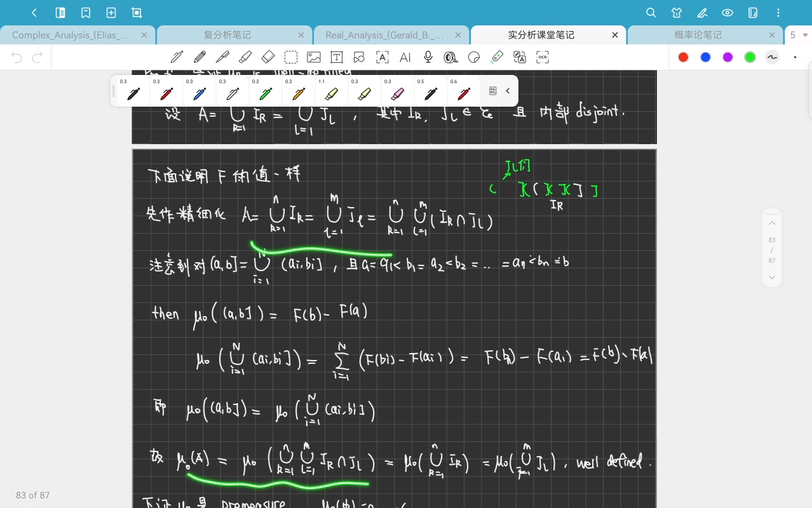This screenshot has width=812, height=508.
Task: Open the crop/fullscreen page icon
Action: tap(137, 13)
